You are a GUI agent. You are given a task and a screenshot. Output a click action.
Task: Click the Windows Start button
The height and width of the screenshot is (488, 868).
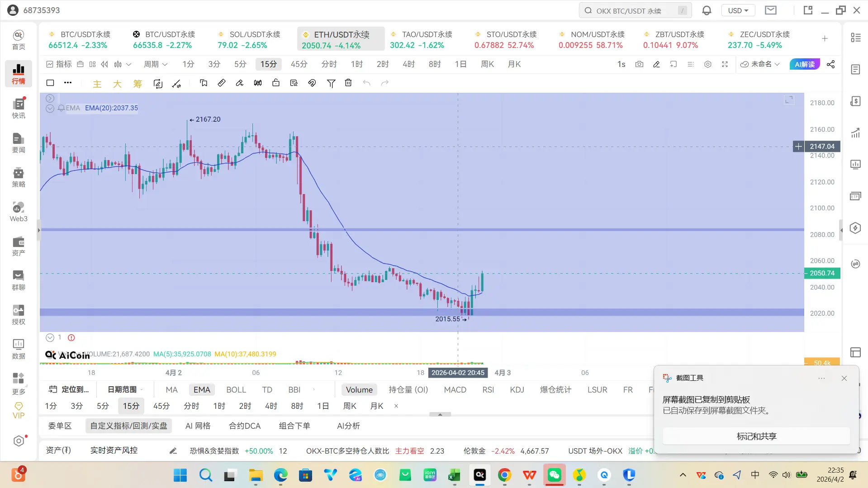180,475
